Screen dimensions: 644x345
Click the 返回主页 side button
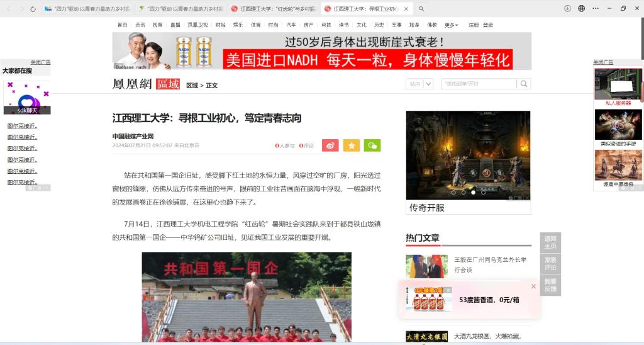[550, 242]
